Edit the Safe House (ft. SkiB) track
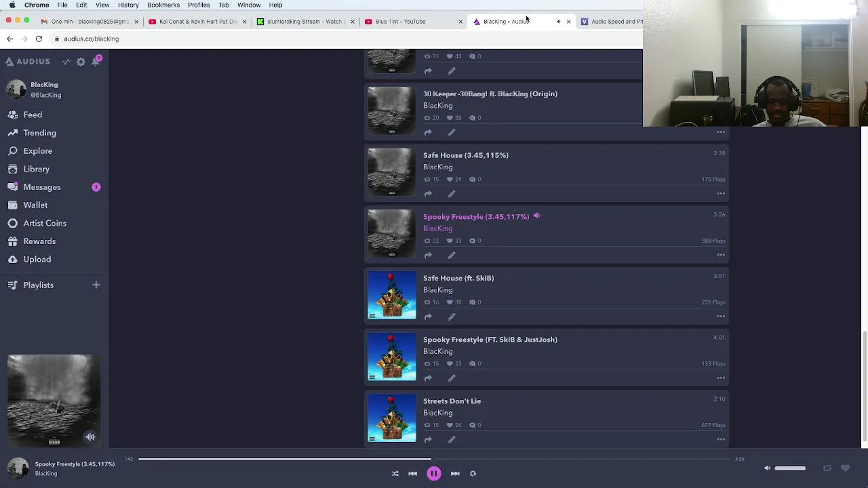 tap(452, 317)
